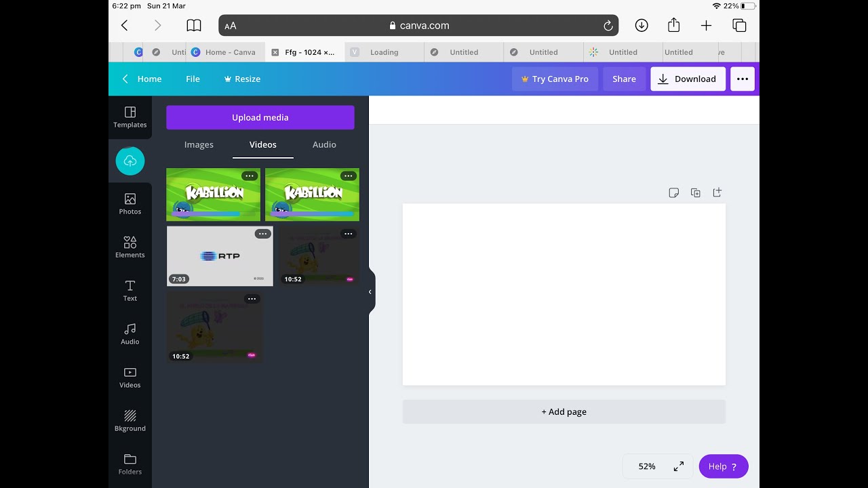The height and width of the screenshot is (488, 868).
Task: Reload the canva.com page
Action: (608, 26)
